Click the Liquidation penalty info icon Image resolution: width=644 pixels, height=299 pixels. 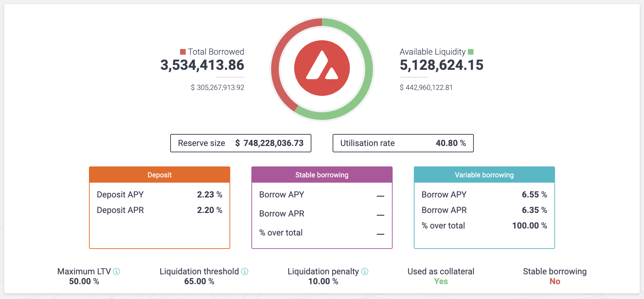coord(365,271)
